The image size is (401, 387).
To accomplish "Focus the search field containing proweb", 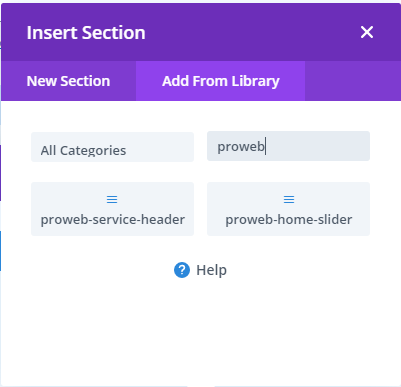I will click(288, 146).
